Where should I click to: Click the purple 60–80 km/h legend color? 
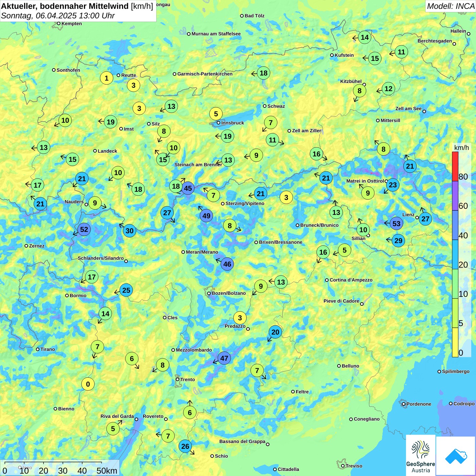pyautogui.click(x=455, y=196)
